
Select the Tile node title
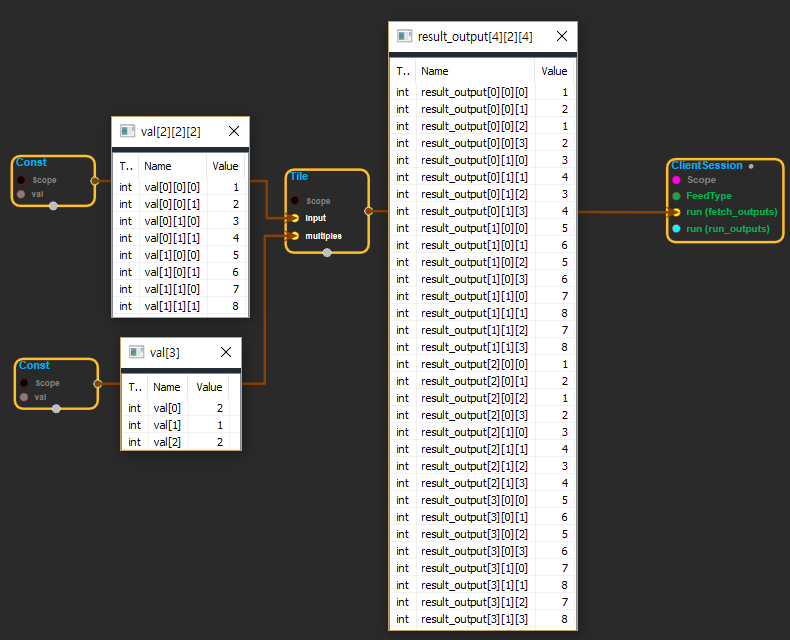point(298,177)
